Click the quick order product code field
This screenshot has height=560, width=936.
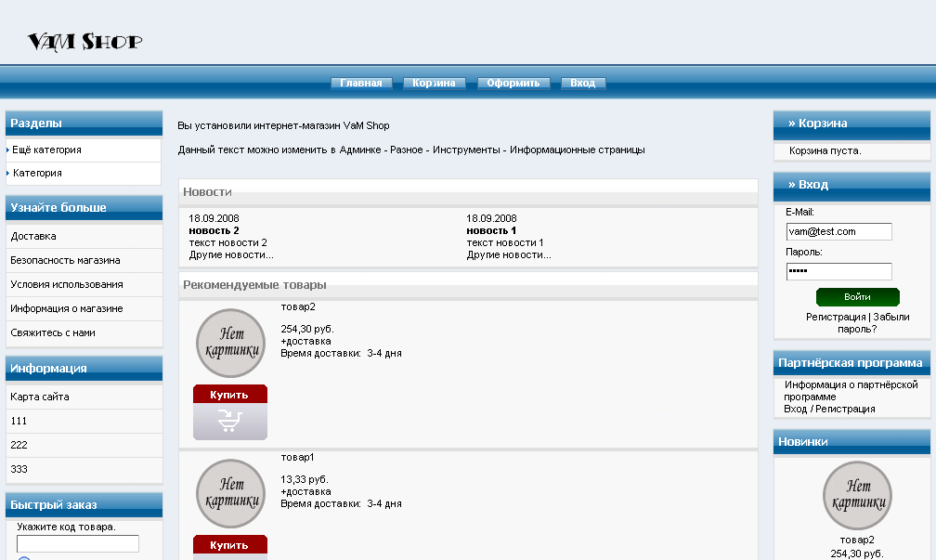(78, 543)
